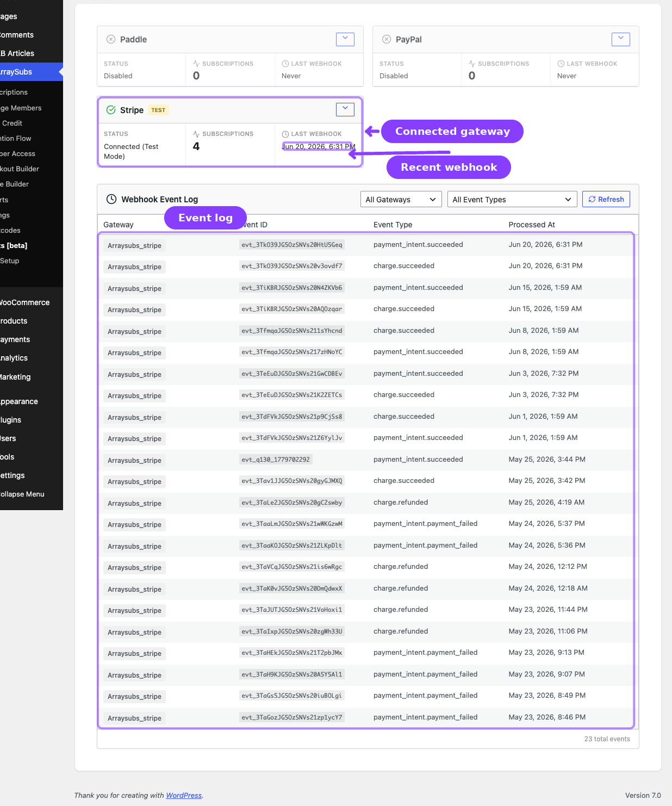Open the WordPress link in footer
Viewport: 672px width, 806px height.
(x=184, y=795)
